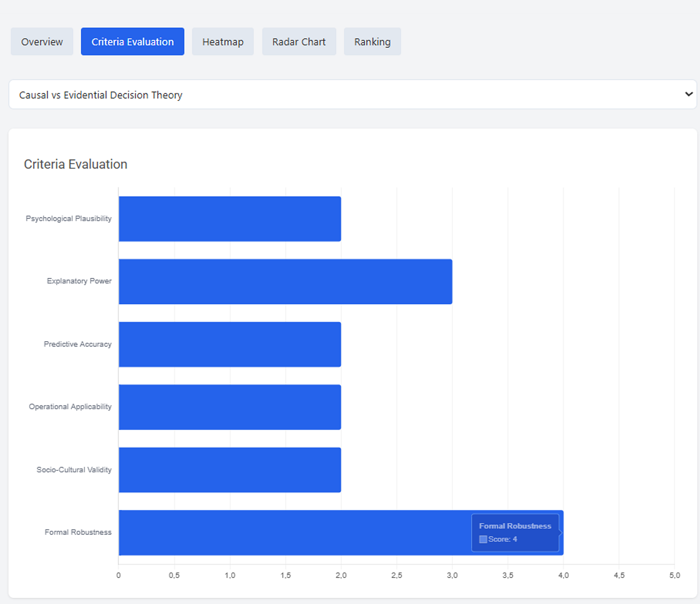Open the Heatmap tab
This screenshot has height=604, width=700.
pyautogui.click(x=223, y=42)
